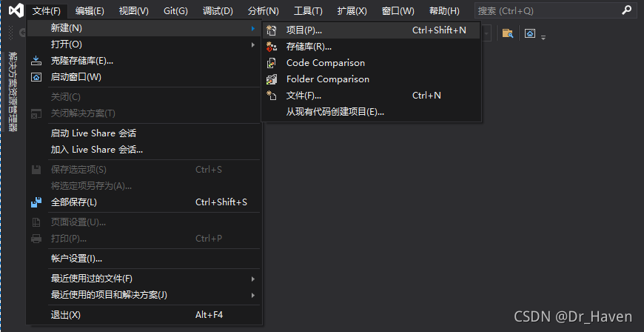
Task: Open the 分析(N) menu
Action: pos(264,11)
